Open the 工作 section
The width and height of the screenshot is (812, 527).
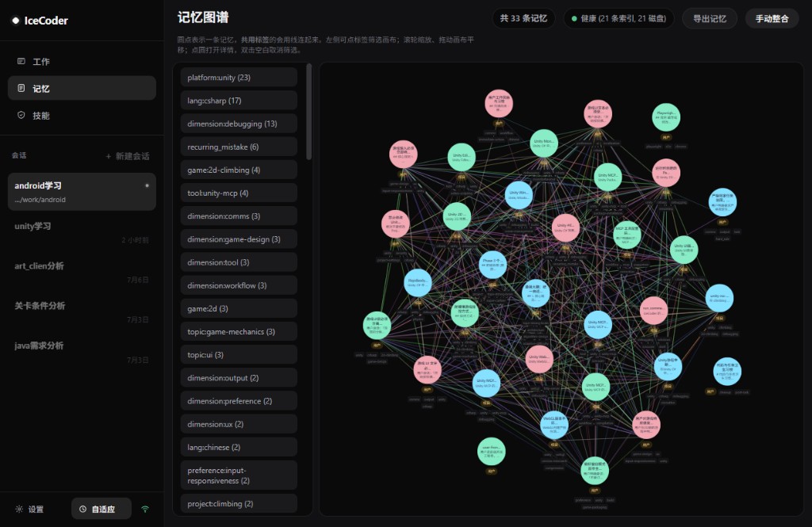click(x=82, y=61)
